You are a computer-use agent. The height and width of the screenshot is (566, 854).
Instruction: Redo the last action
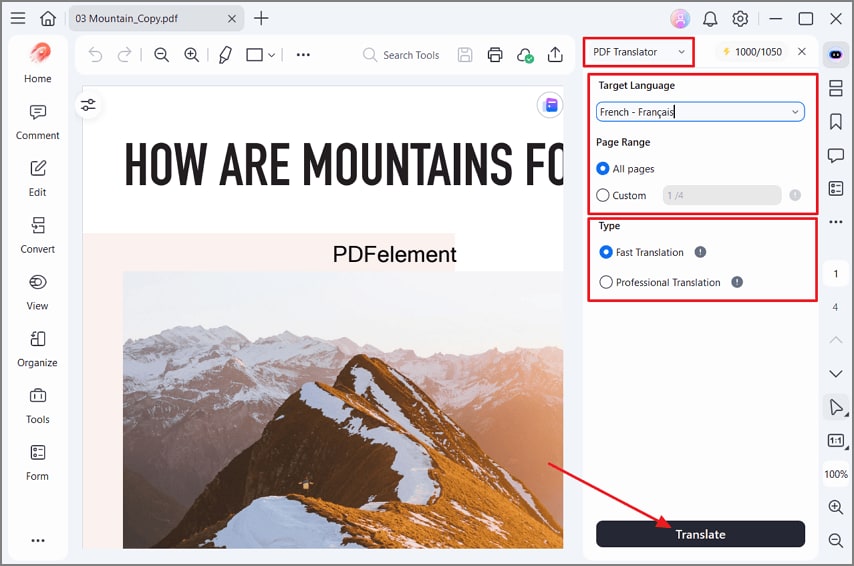125,54
